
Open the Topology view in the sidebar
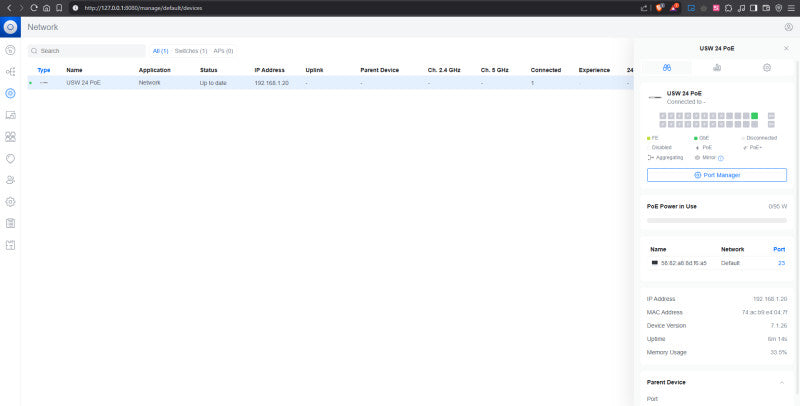(x=10, y=71)
